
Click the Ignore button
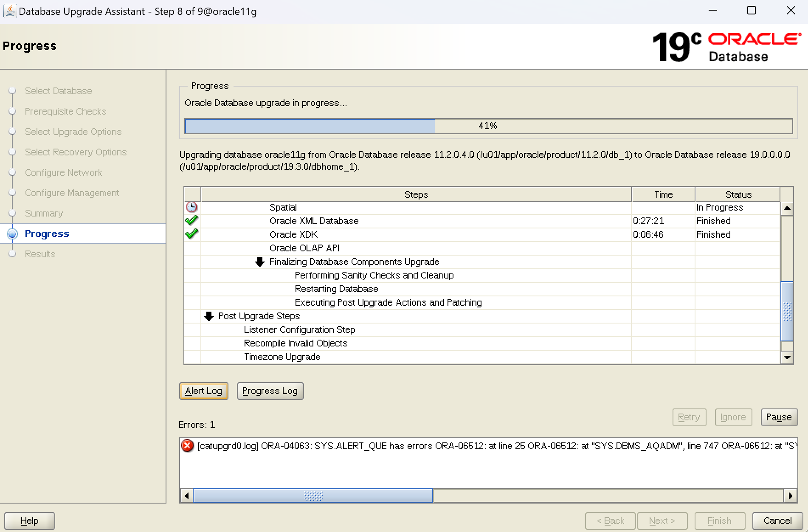point(733,417)
